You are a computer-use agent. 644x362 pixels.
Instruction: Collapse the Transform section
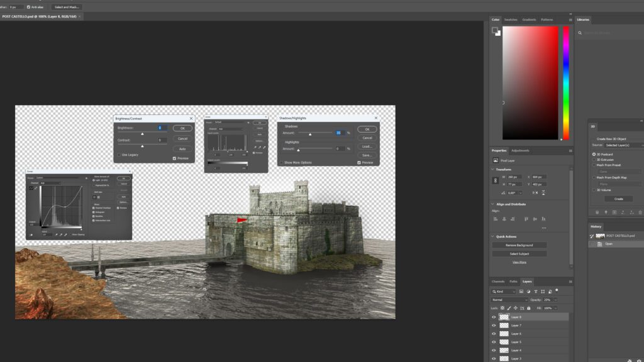[493, 170]
